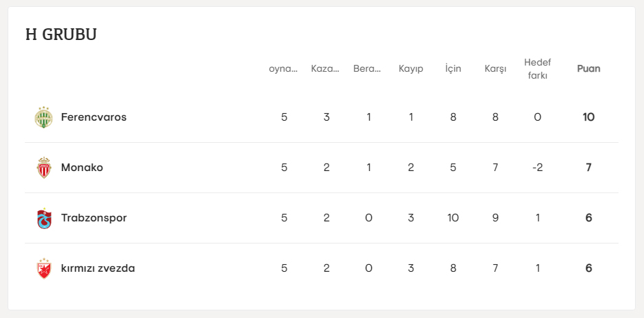Click the Hedef farkı column header
The width and height of the screenshot is (644, 318).
(x=537, y=69)
